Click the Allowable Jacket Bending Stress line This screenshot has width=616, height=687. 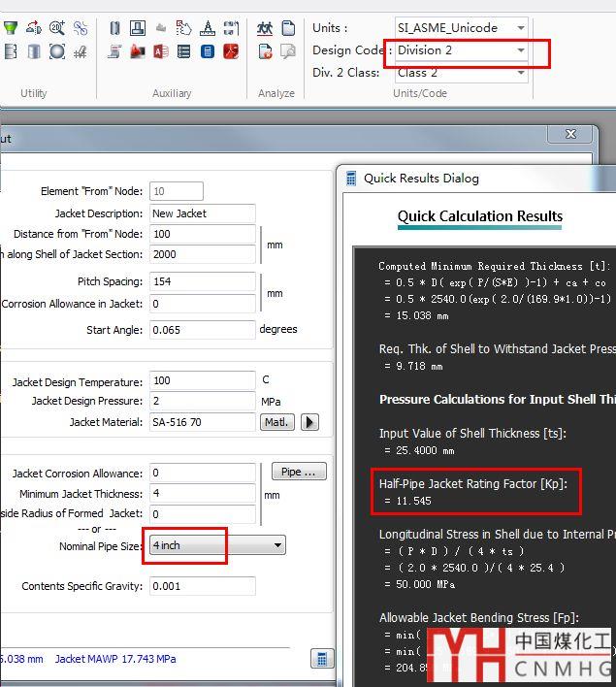479,618
